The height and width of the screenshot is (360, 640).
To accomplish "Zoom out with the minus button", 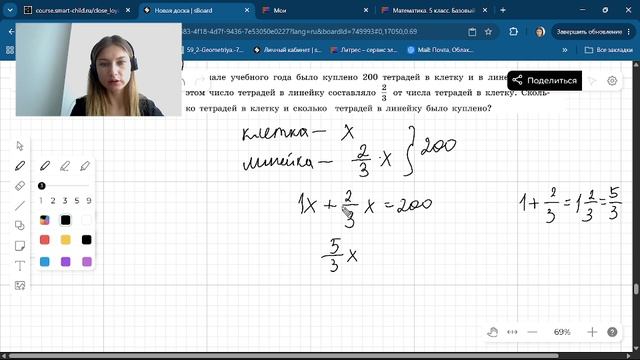I will [x=532, y=332].
